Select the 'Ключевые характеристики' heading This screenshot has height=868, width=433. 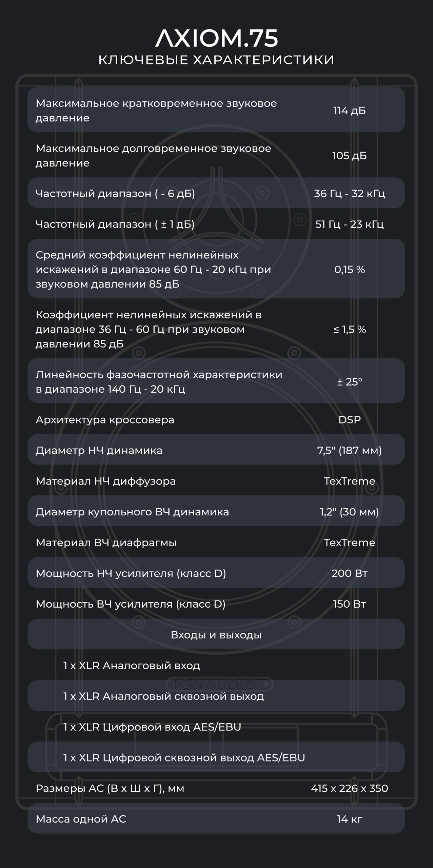[x=216, y=60]
